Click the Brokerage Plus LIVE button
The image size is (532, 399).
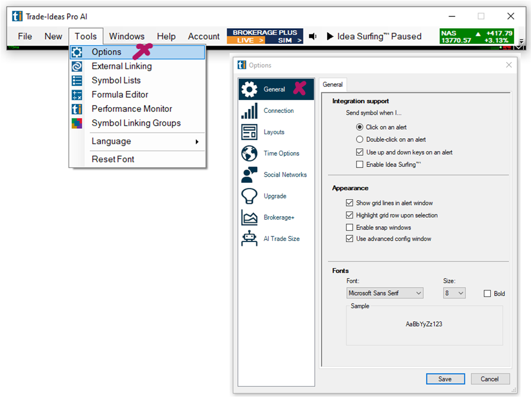(x=245, y=41)
